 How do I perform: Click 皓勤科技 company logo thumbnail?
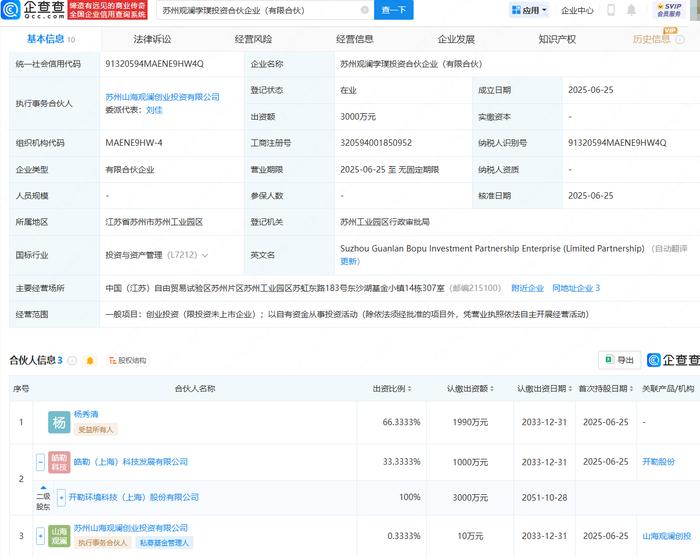59,462
